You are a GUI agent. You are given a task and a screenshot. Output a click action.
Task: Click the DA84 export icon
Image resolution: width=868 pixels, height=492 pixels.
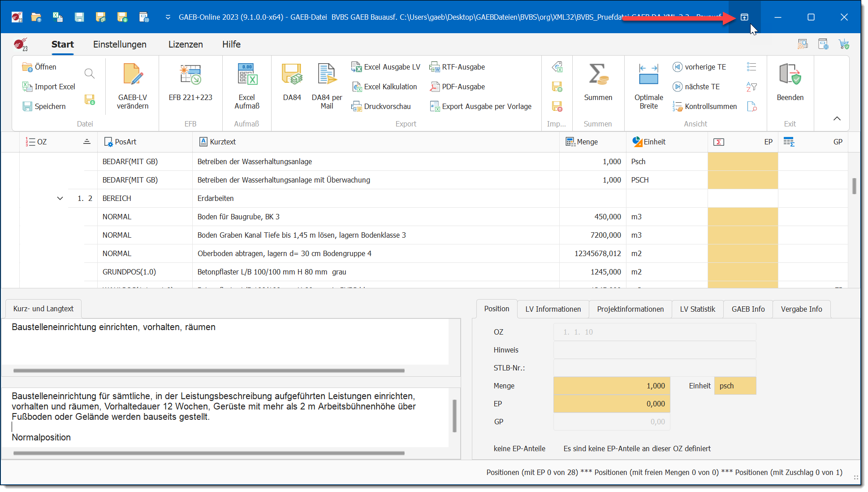pyautogui.click(x=292, y=75)
